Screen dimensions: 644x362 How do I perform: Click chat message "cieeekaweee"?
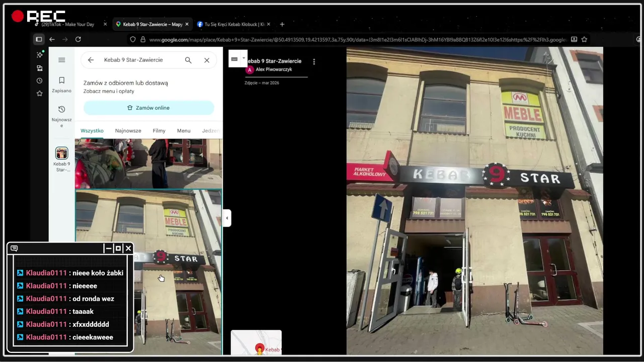click(x=93, y=337)
